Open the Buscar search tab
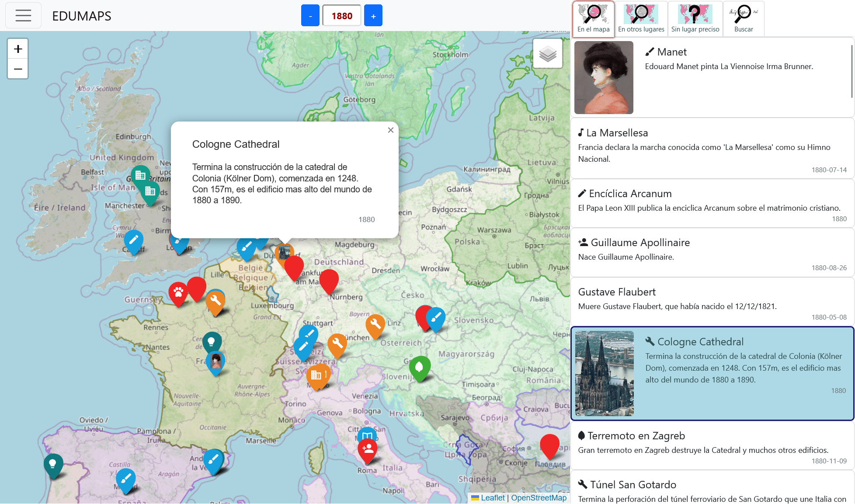This screenshot has width=855, height=504. [x=743, y=19]
